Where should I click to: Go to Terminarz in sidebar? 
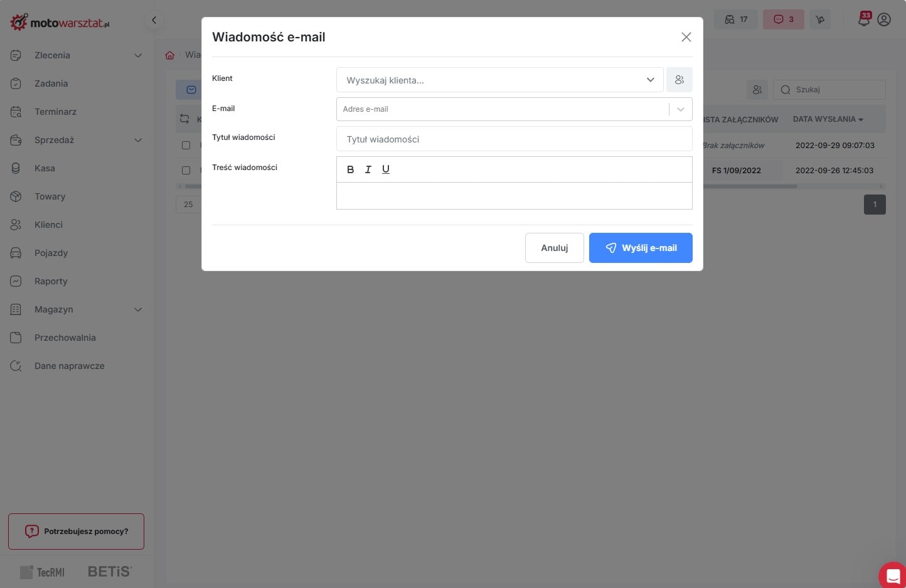point(55,112)
